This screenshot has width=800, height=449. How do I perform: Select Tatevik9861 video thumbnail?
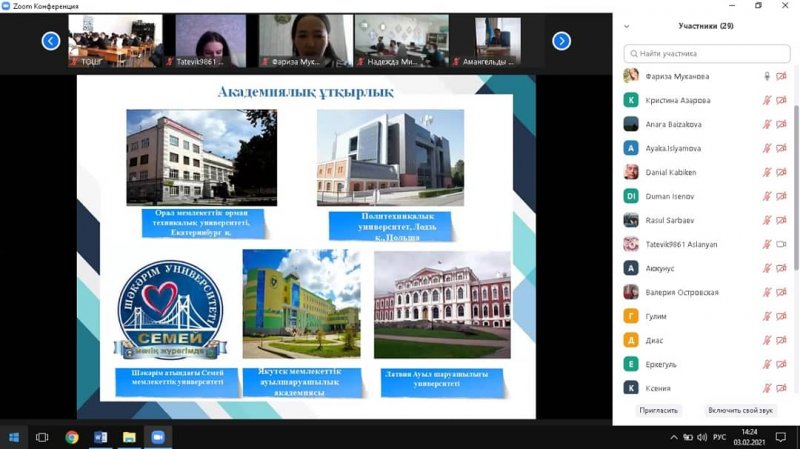point(211,41)
